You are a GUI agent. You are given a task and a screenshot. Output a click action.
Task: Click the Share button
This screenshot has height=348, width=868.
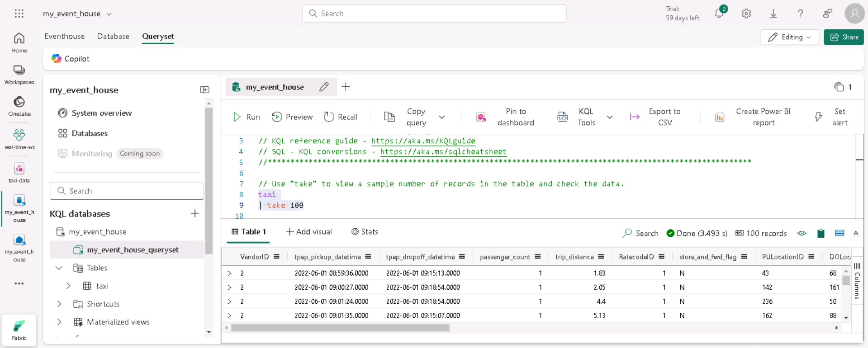tap(844, 37)
